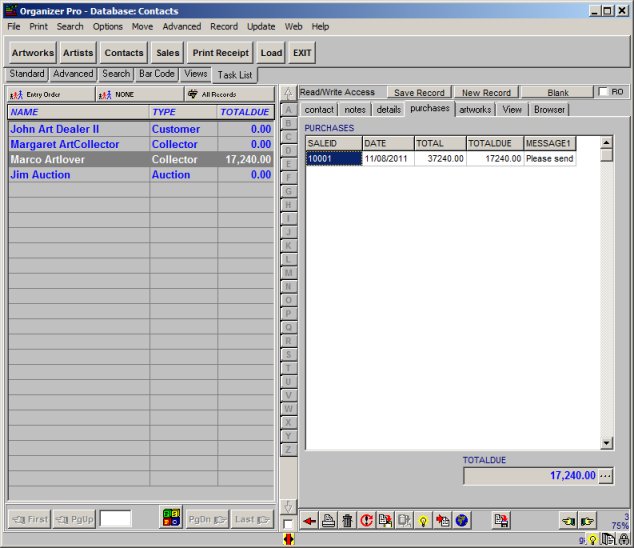The image size is (634, 548).
Task: Click the document icon left of the greyed clipboard icon
Action: coord(385,521)
